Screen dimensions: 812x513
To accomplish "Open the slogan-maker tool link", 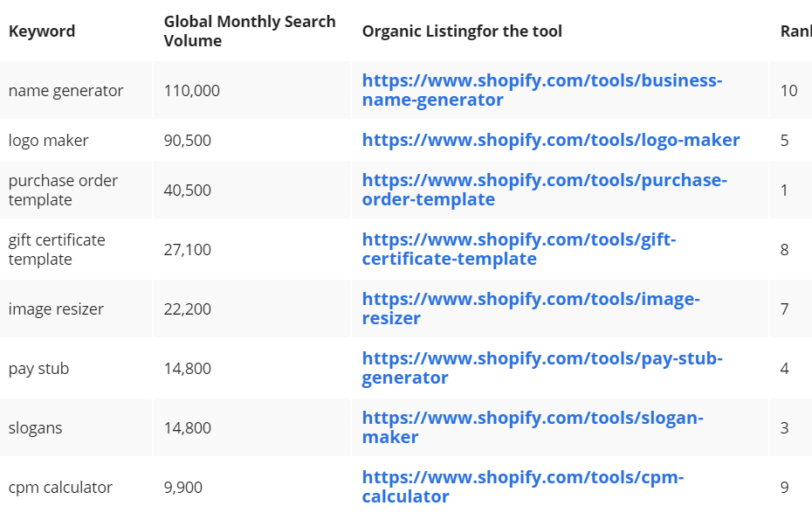I will coord(533,427).
